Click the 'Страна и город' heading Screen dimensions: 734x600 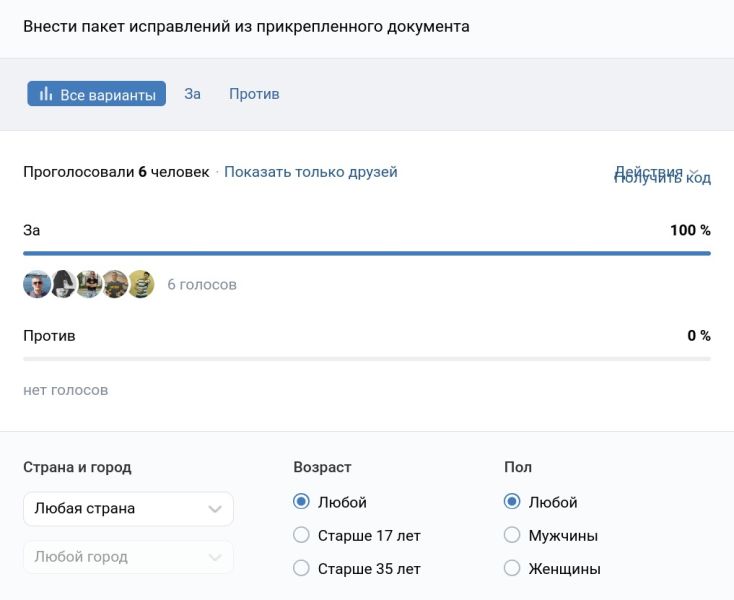(x=77, y=467)
